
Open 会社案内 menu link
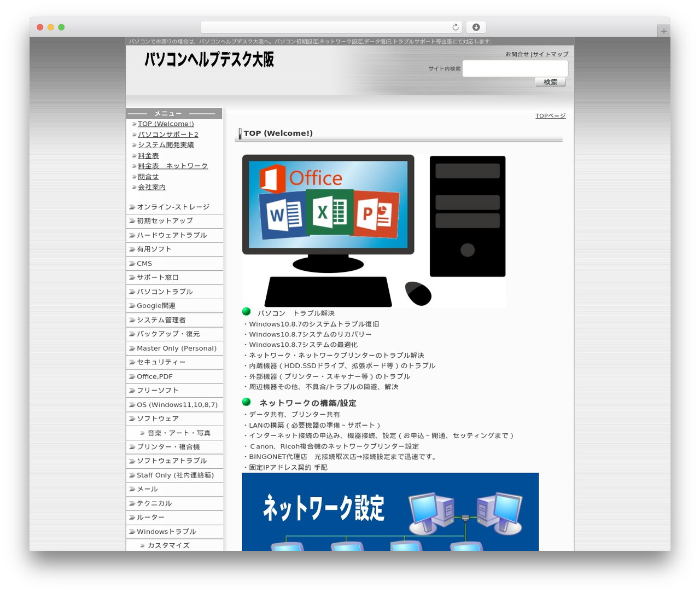point(151,187)
